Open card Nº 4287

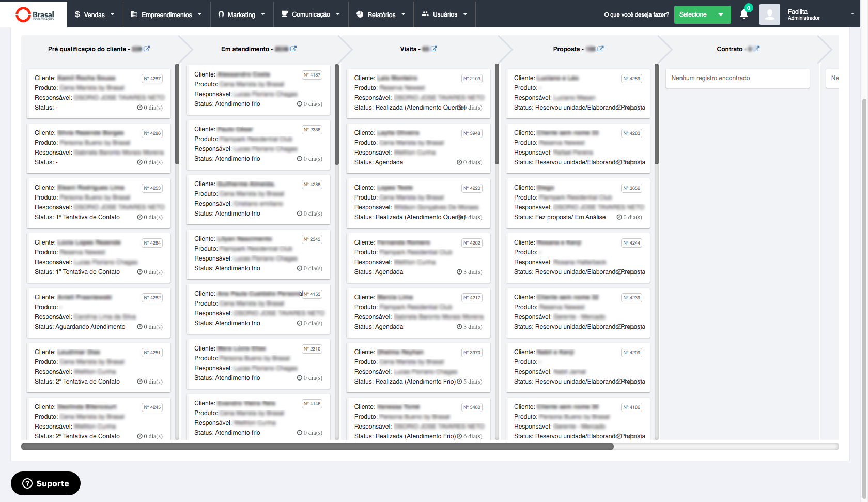pyautogui.click(x=98, y=93)
